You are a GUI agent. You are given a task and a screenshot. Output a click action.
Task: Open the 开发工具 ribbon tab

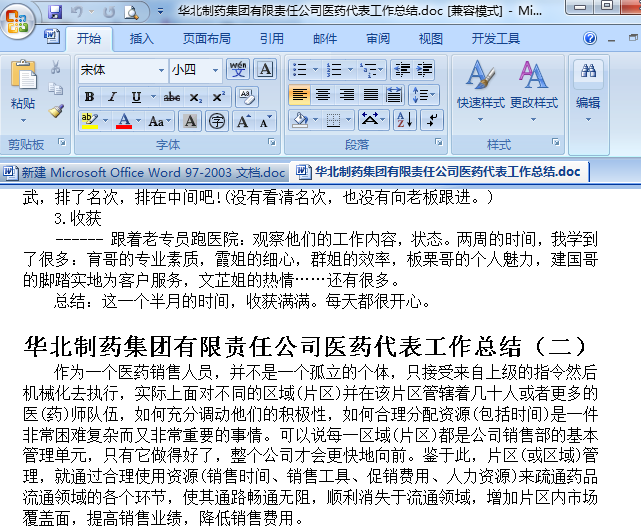[x=495, y=39]
